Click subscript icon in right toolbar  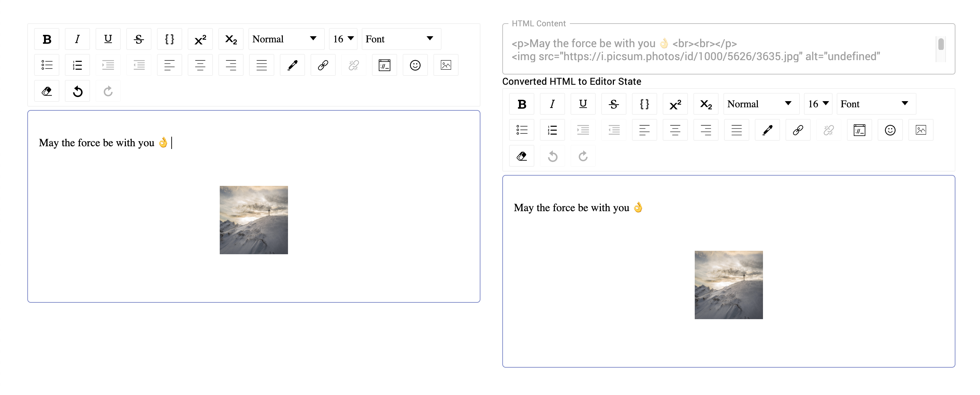pyautogui.click(x=706, y=104)
